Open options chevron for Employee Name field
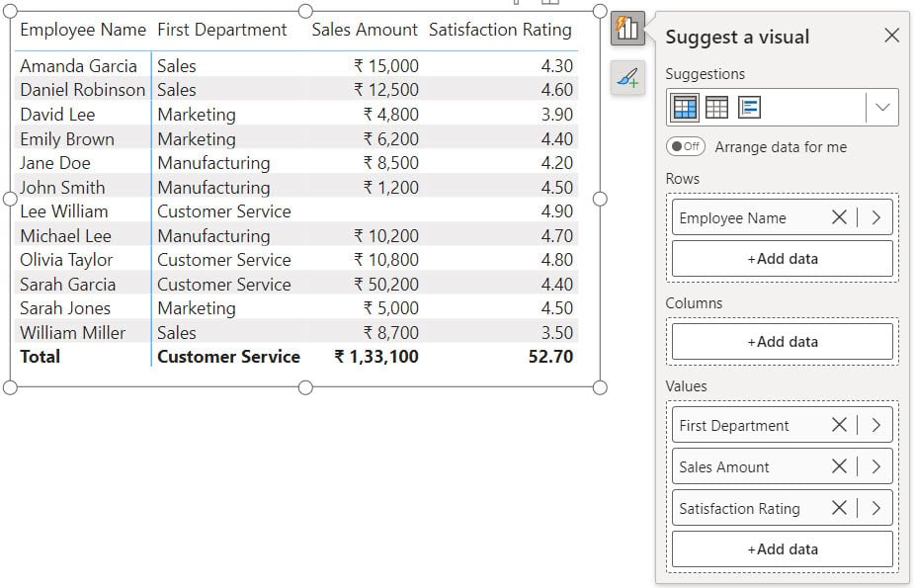 (x=875, y=217)
